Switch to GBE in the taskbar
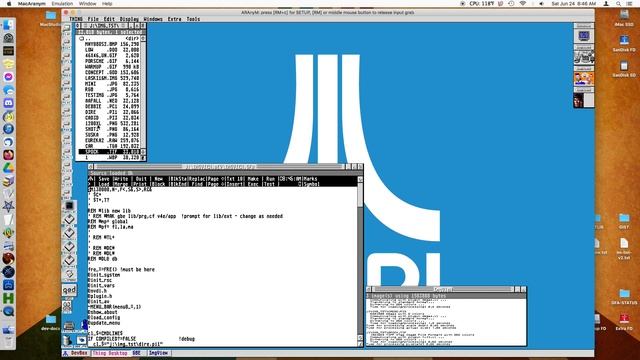Image resolution: width=640 pixels, height=360 pixels. click(137, 353)
